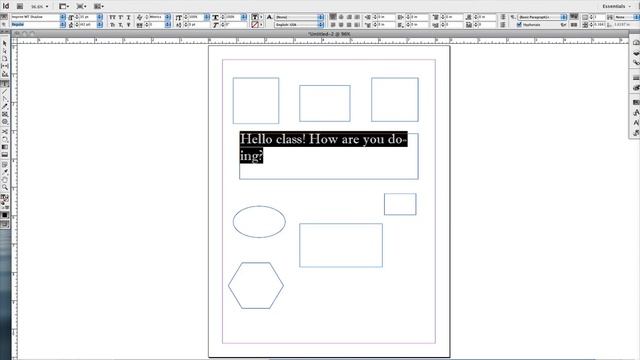Select the Line tool
The height and width of the screenshot is (360, 640).
point(4,91)
